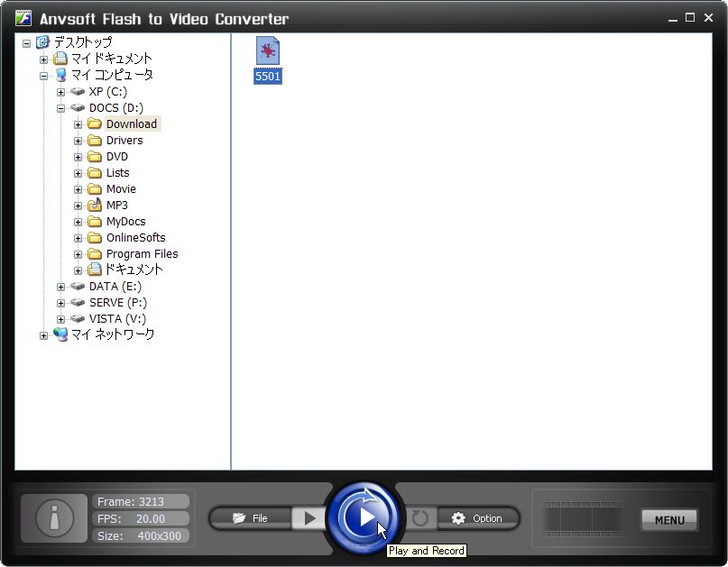Expand the OnlineSofts folder node
The width and height of the screenshot is (728, 567).
(x=78, y=238)
